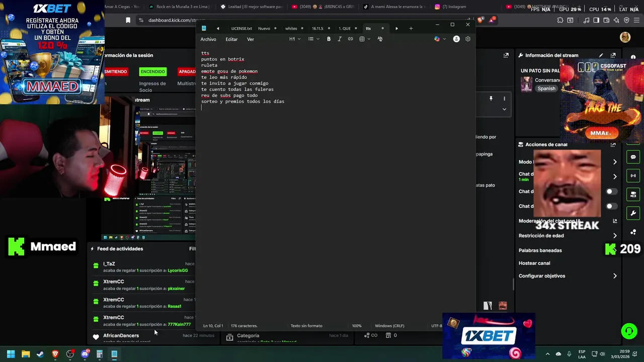Viewport: 644px width, 362px height.
Task: Toggle the browser sidebar panel icon
Action: 596,20
